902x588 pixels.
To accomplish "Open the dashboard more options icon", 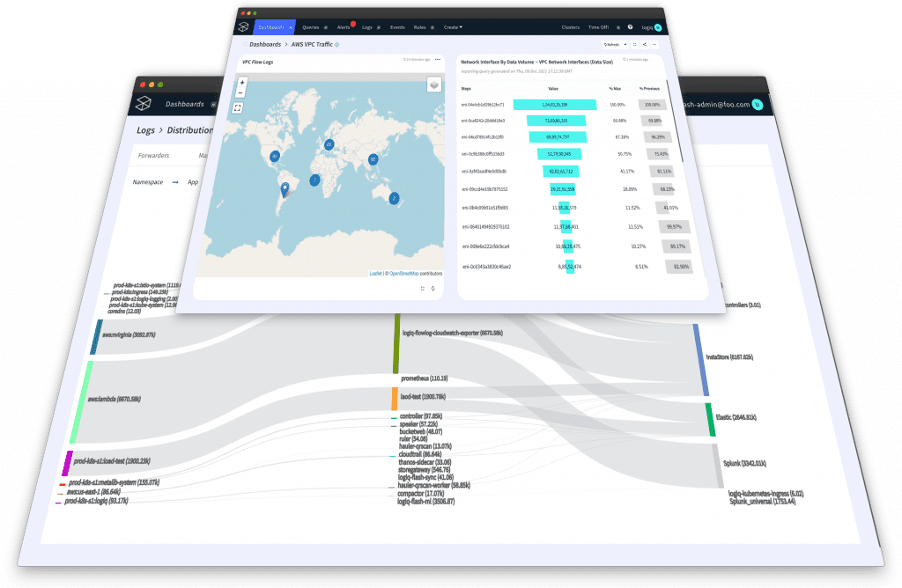I will (654, 44).
